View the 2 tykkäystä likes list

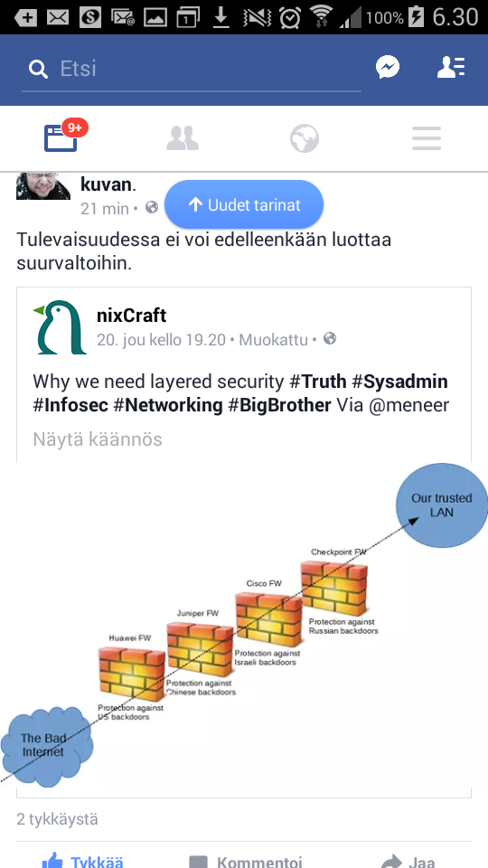point(58,819)
